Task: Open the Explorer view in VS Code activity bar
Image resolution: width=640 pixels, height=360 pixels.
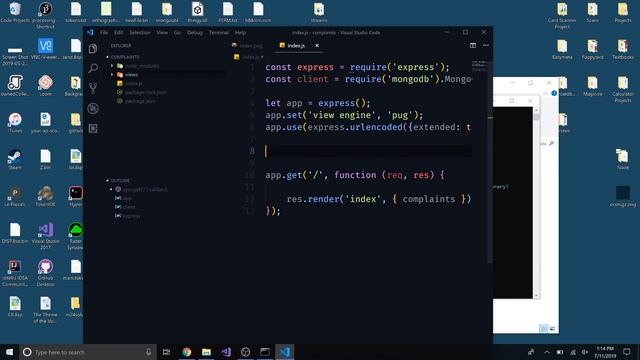Action: [93, 49]
